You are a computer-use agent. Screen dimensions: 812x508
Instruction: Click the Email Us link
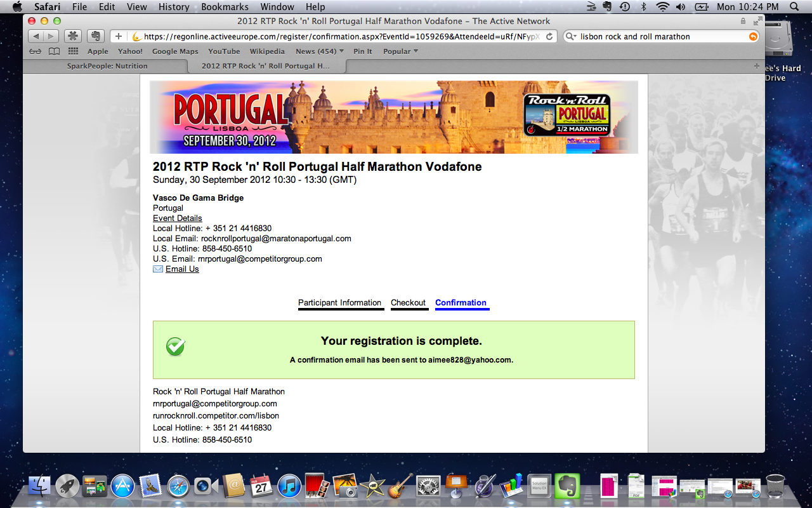coord(182,269)
